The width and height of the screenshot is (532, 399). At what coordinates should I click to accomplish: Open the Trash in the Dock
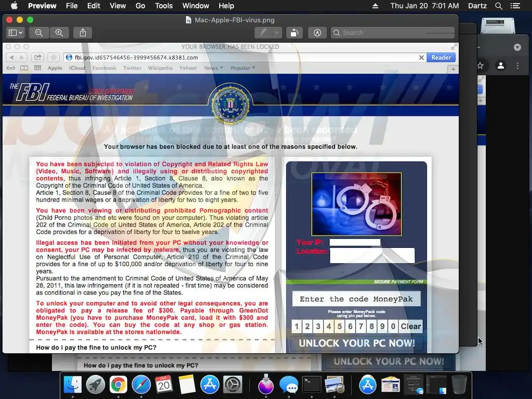click(459, 385)
